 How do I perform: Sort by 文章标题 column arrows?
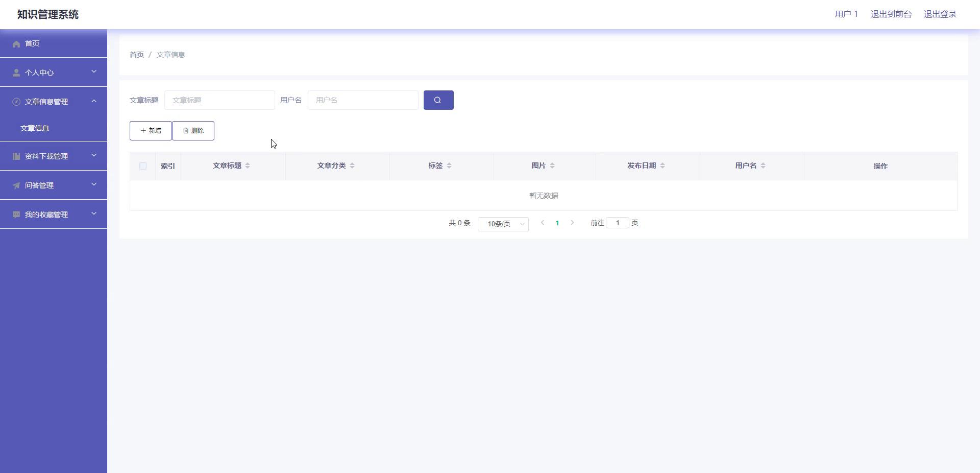pos(248,165)
